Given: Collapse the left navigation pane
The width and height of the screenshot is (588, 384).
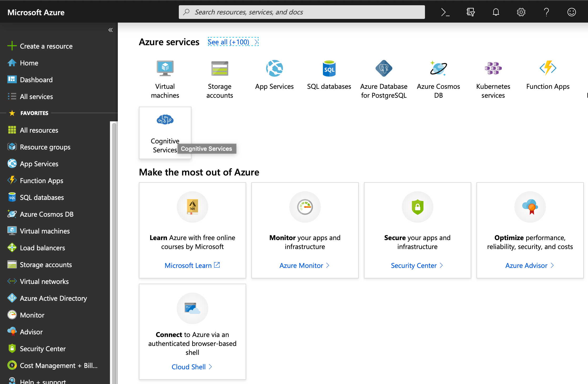Looking at the screenshot, I should tap(110, 30).
